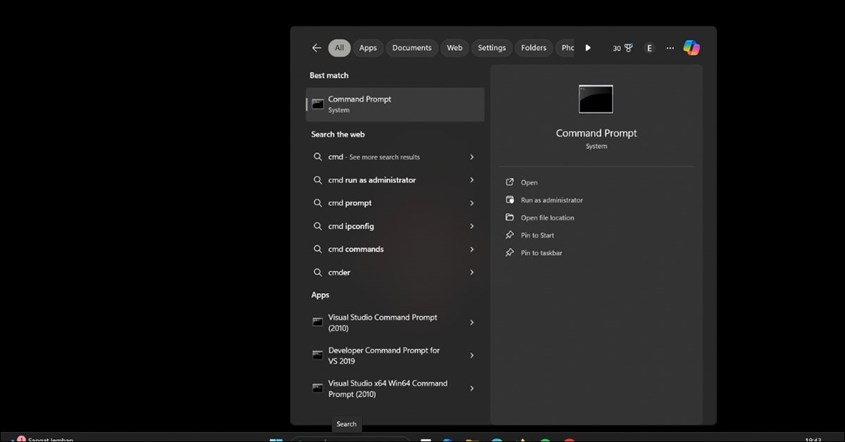This screenshot has height=442, width=845.
Task: Click search icon beside cmd ipconfig
Action: click(x=318, y=226)
